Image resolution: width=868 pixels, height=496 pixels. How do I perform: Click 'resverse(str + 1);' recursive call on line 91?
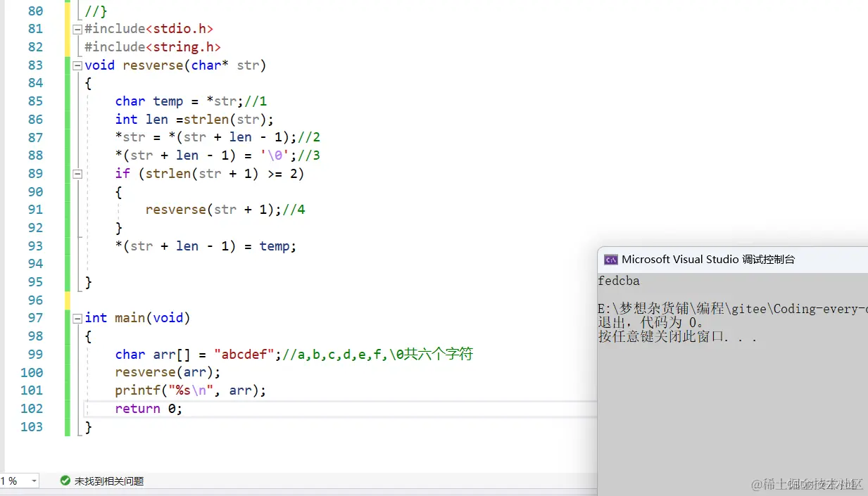click(213, 210)
